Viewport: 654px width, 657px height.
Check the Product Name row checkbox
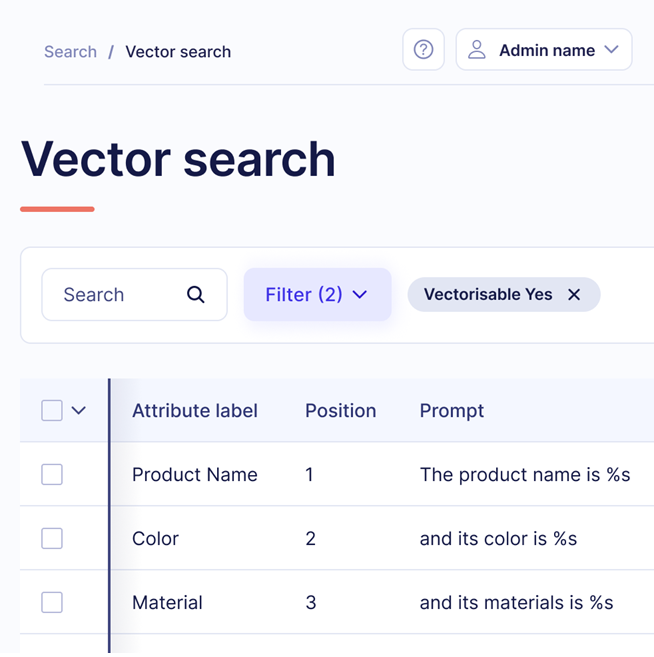(x=52, y=475)
